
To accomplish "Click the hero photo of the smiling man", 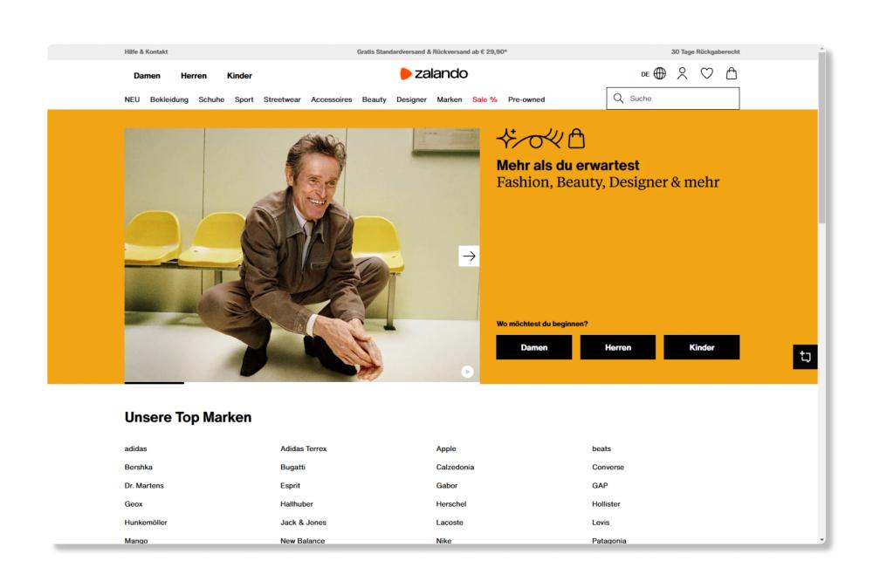I will 302,255.
